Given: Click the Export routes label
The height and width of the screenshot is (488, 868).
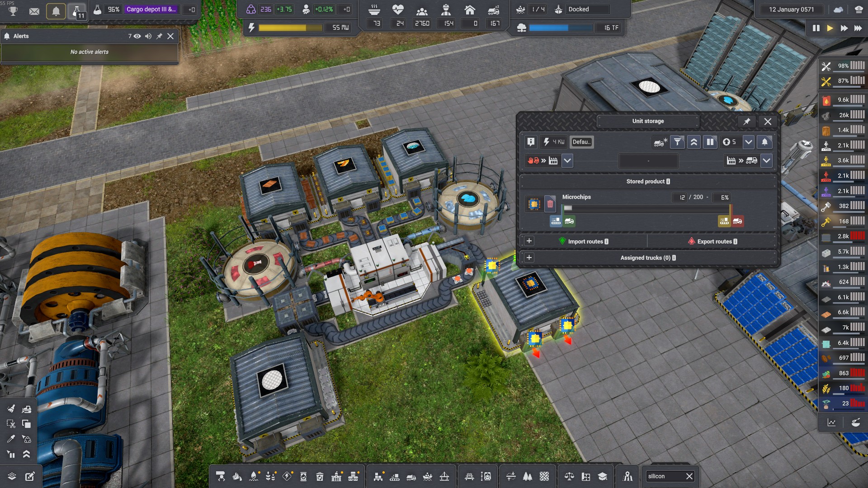Looking at the screenshot, I should click(714, 241).
